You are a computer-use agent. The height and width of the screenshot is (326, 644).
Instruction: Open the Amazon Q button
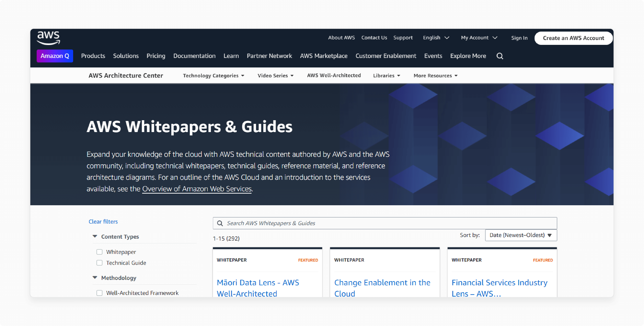tap(55, 56)
